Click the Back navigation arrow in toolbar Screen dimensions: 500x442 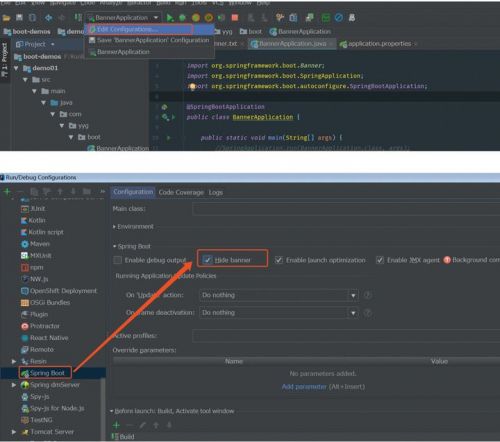[x=48, y=18]
